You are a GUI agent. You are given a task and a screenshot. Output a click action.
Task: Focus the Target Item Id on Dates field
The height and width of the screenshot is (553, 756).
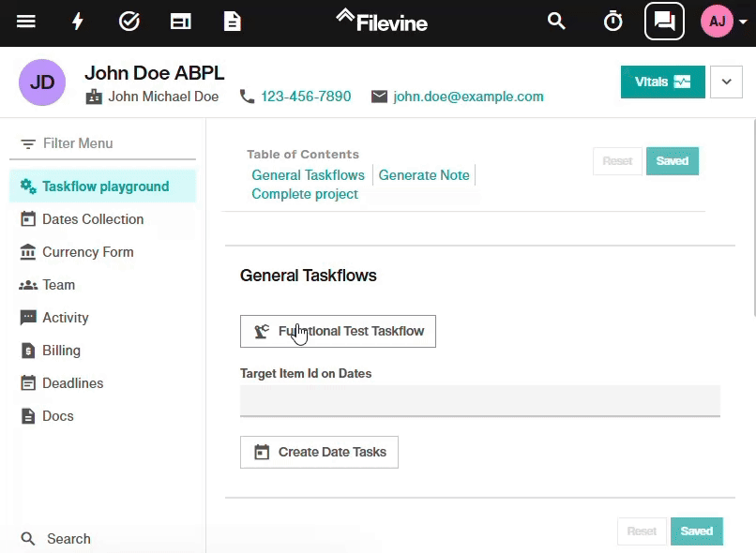[480, 400]
